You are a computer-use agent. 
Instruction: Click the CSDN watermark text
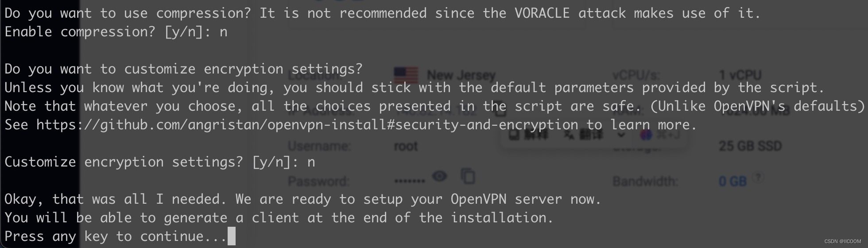[x=842, y=241]
